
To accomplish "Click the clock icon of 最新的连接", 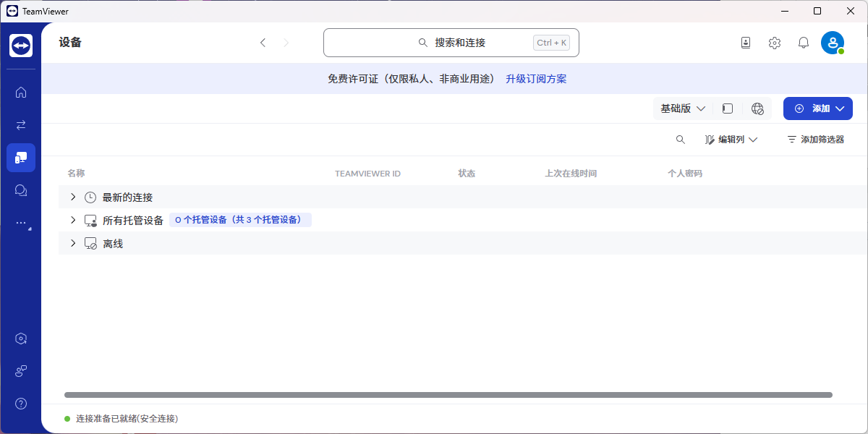I will pyautogui.click(x=90, y=197).
